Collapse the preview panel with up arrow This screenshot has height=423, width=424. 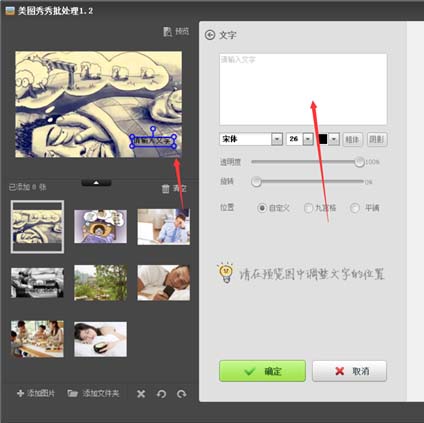pos(96,183)
